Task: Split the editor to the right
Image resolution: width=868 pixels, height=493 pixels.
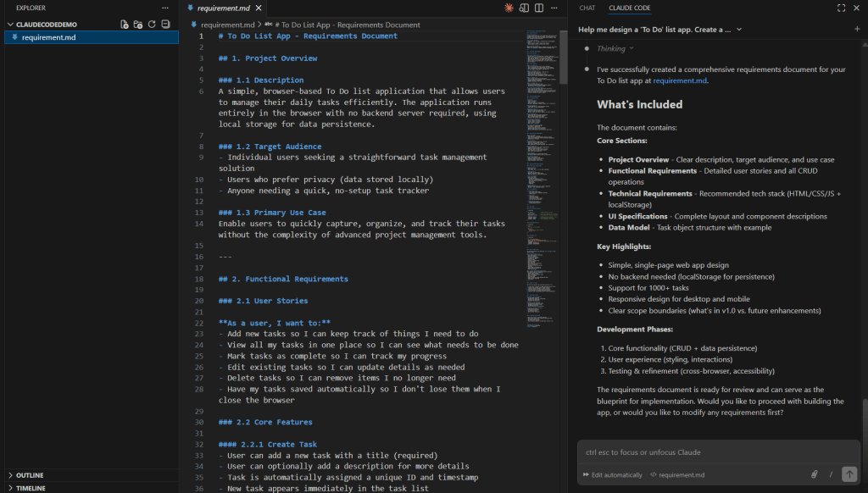Action: click(538, 8)
